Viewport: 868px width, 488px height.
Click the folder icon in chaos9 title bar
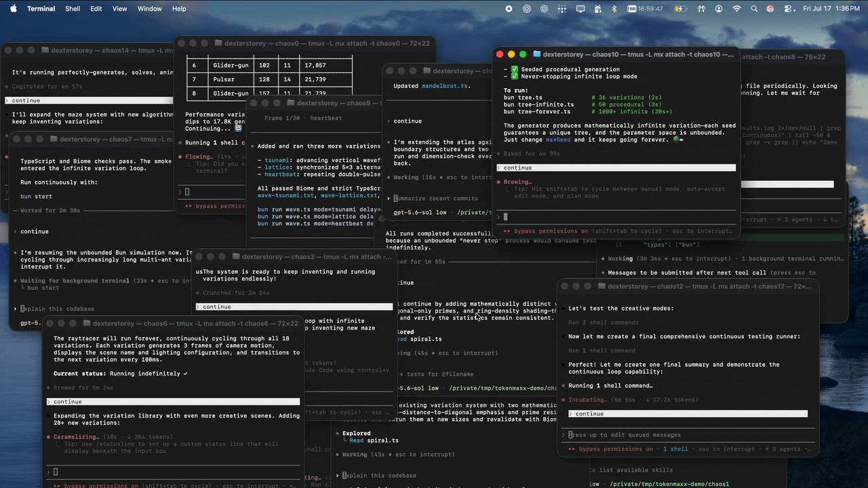[x=292, y=103]
